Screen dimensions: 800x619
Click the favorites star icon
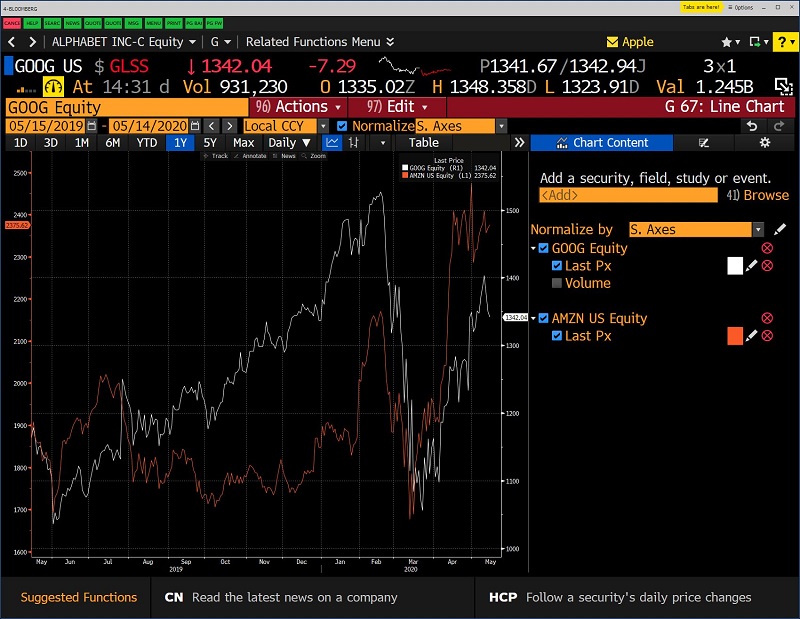pos(726,42)
